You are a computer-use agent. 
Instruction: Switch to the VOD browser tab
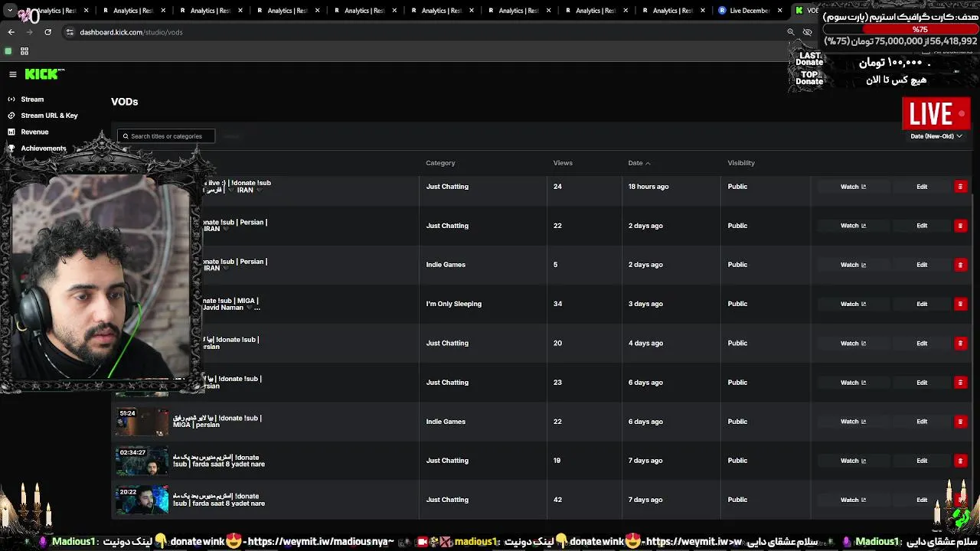(807, 11)
